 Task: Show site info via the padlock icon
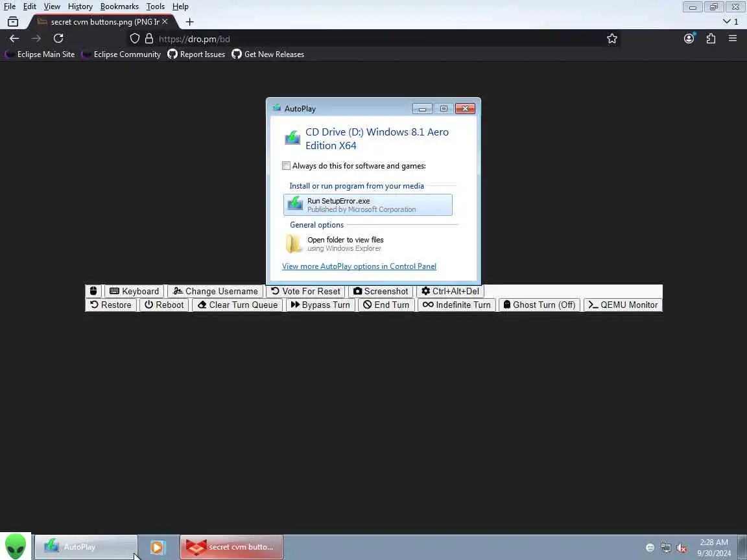(x=149, y=39)
